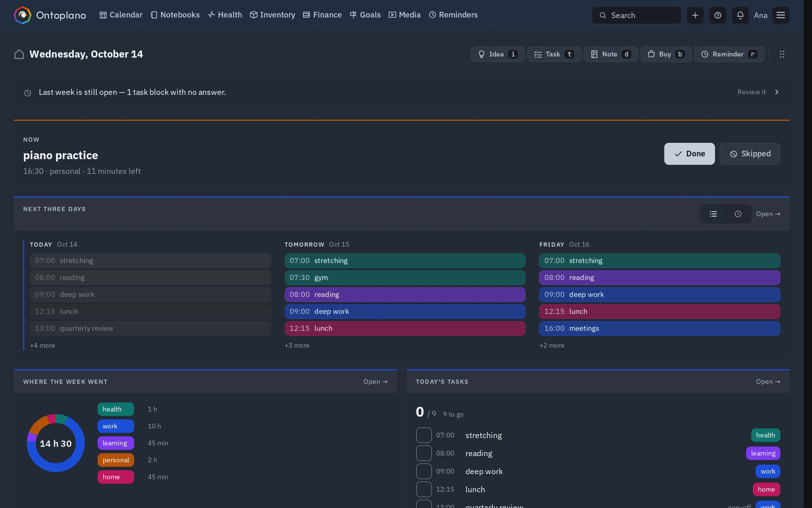This screenshot has width=812, height=508.
Task: Check the 08:00 reading task checkbox
Action: point(424,453)
